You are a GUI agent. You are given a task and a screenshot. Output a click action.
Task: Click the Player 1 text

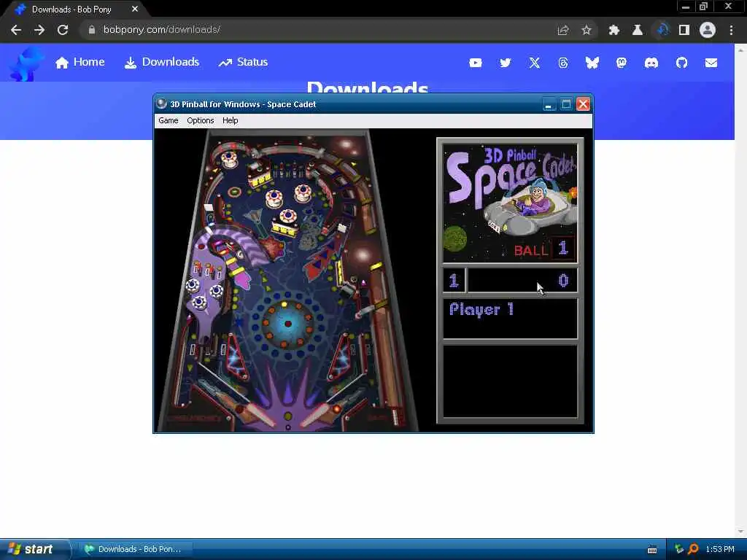click(481, 309)
